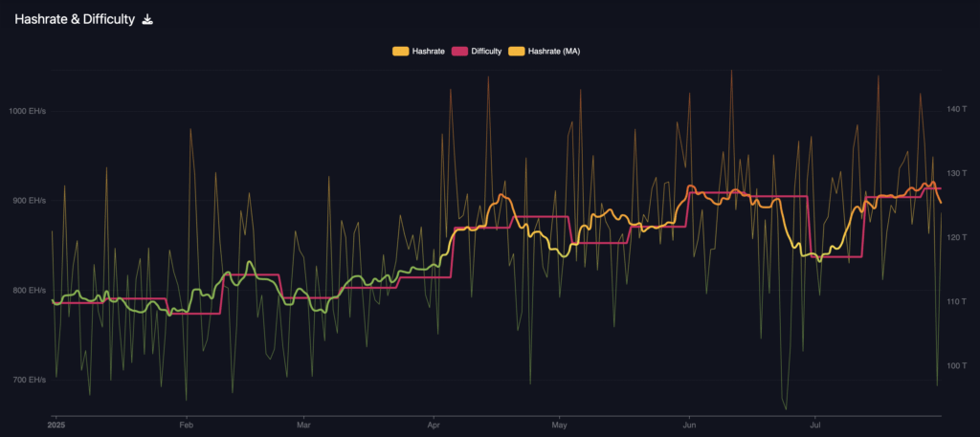This screenshot has width=980, height=437.
Task: Toggle the Hashrate series in the legend
Action: point(428,51)
